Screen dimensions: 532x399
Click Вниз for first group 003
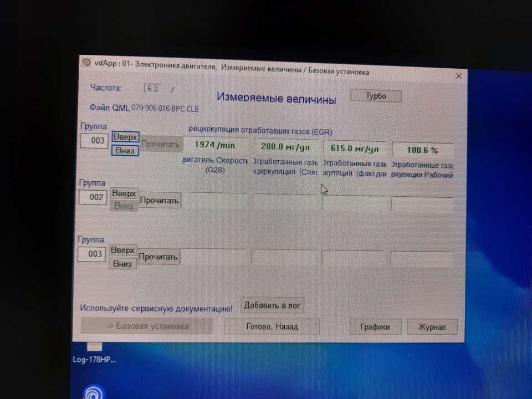point(125,150)
